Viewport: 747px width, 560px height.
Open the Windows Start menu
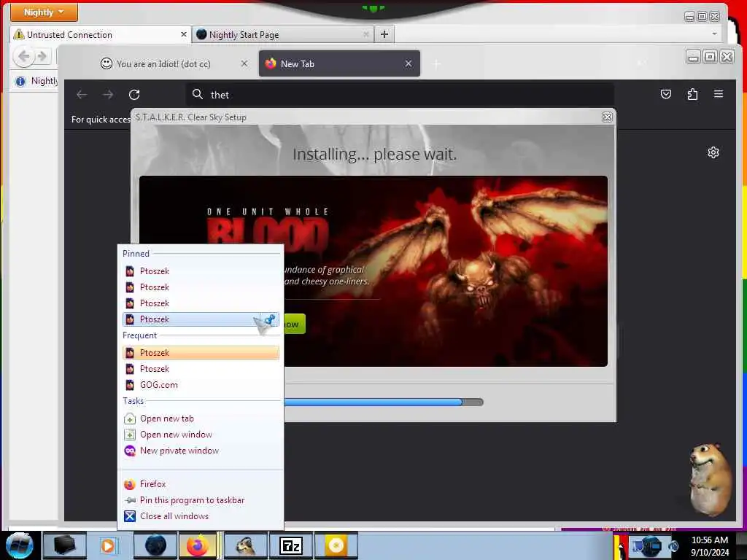[x=19, y=545]
